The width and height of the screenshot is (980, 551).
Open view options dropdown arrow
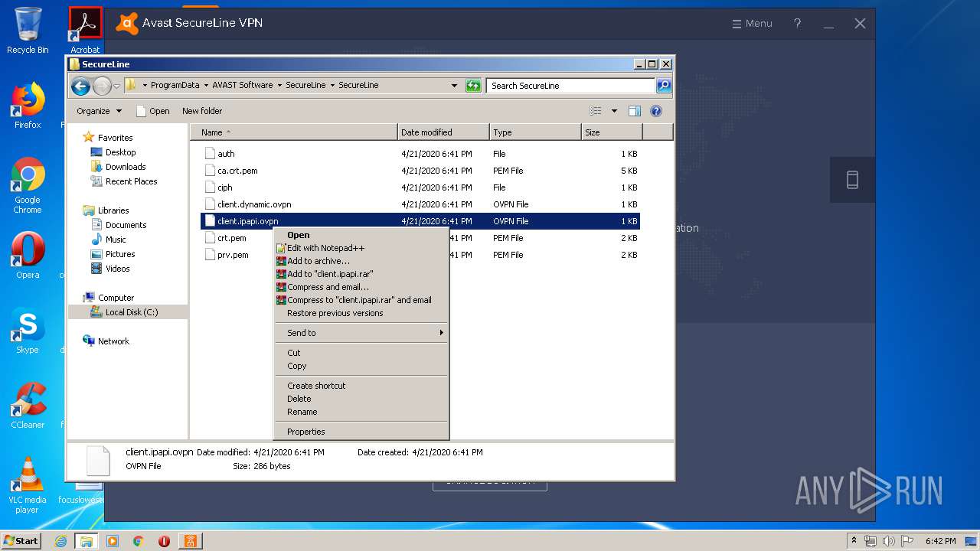coord(614,111)
